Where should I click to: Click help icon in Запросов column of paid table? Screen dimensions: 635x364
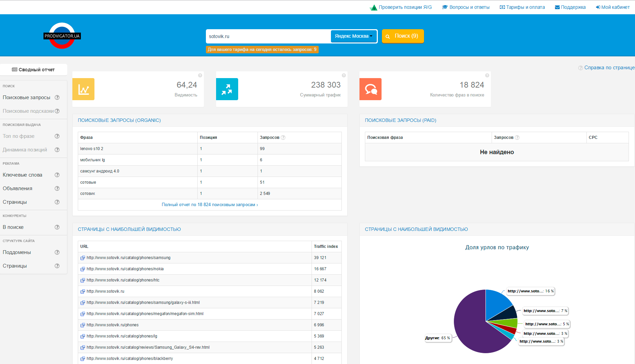click(x=517, y=138)
